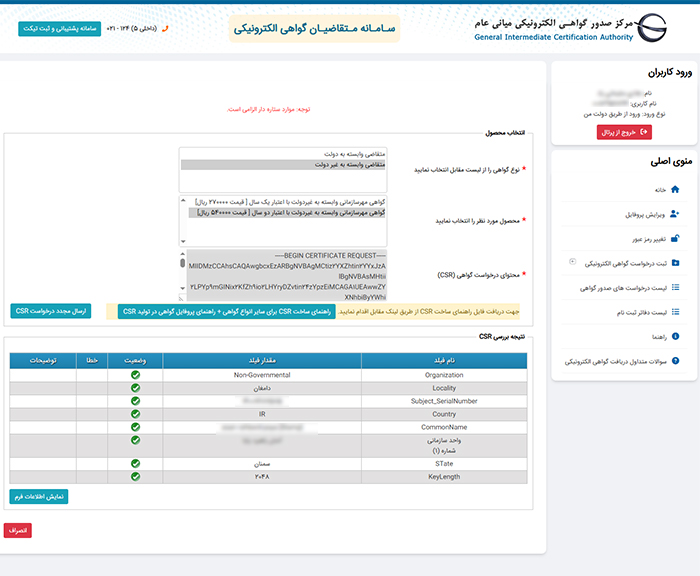The image size is (700, 576).
Task: Click the Non-Governmental value cell
Action: point(262,375)
